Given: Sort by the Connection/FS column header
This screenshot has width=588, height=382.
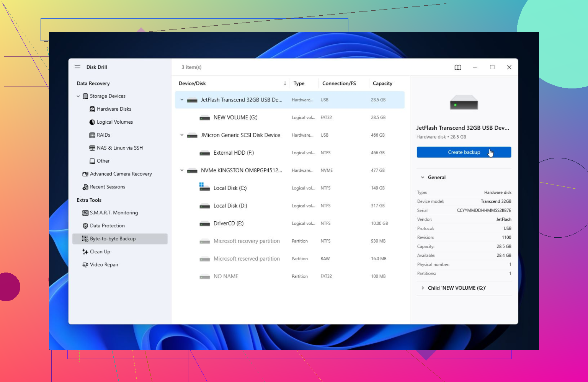Looking at the screenshot, I should (339, 83).
